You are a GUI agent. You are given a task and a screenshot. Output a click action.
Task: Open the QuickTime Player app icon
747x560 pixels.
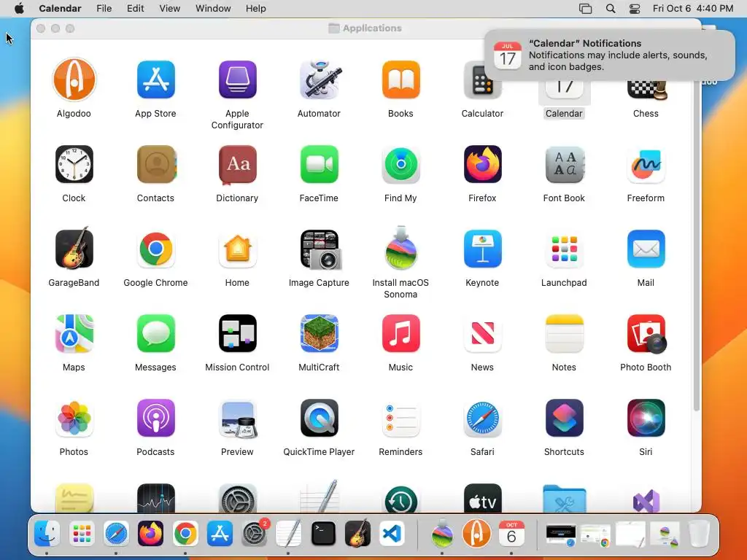point(320,418)
